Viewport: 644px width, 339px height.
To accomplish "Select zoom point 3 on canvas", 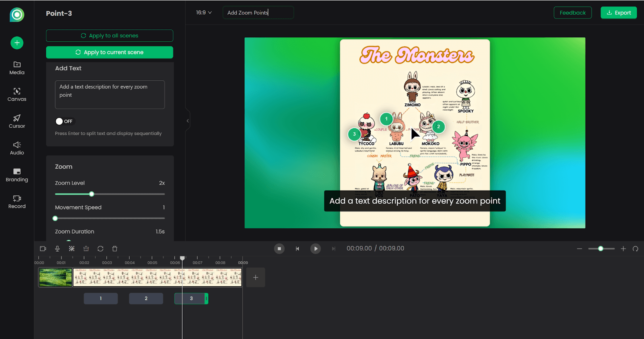I will click(x=354, y=134).
